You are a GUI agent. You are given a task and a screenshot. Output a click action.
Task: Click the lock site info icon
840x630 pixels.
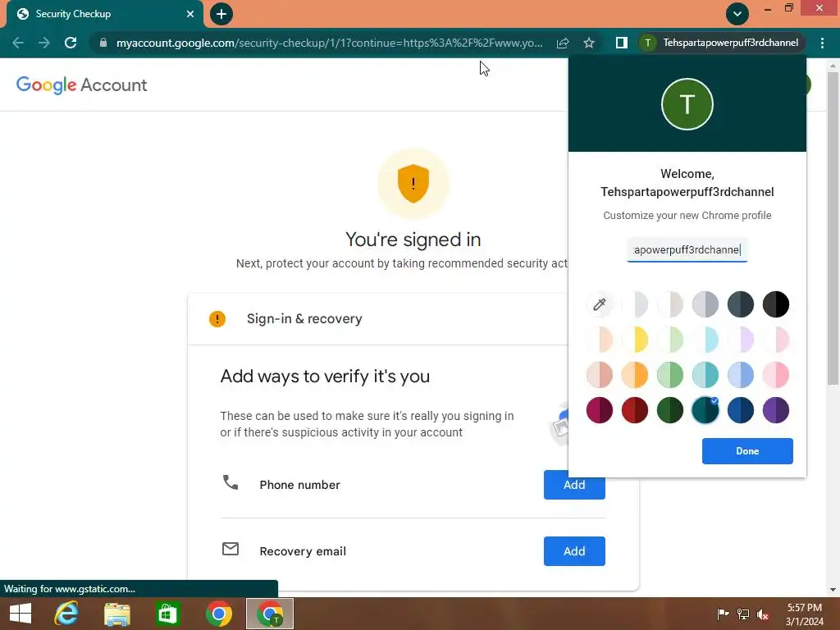(103, 43)
